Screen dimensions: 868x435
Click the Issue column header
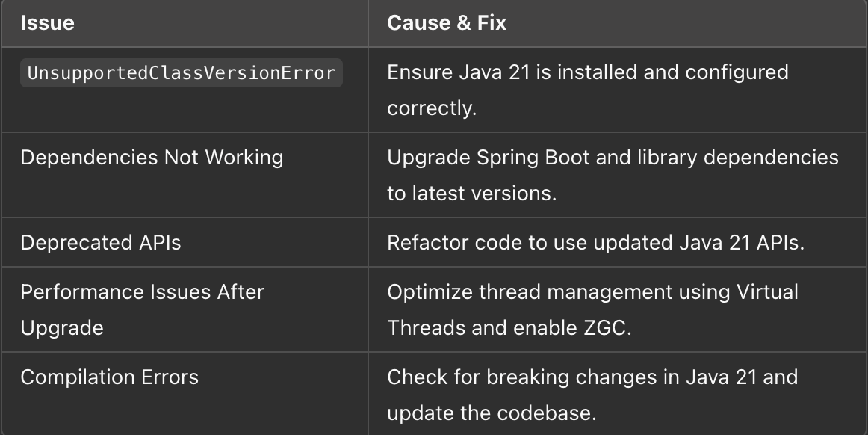coord(47,22)
